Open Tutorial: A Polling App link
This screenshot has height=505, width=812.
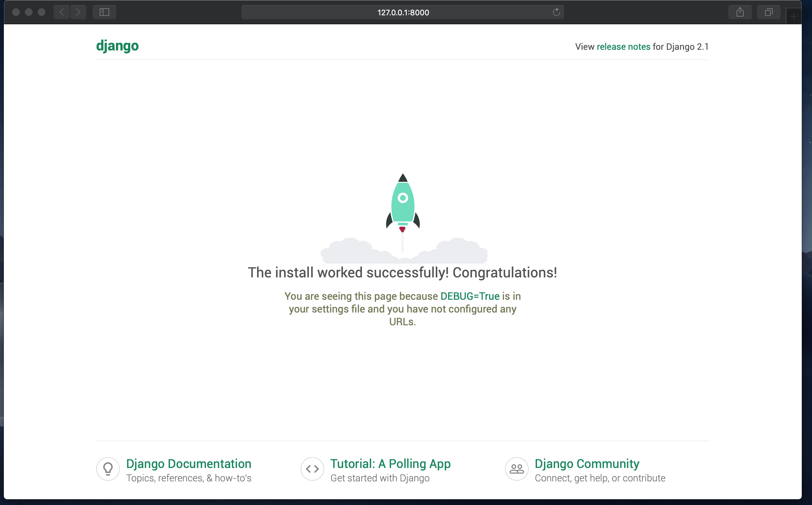click(x=390, y=464)
